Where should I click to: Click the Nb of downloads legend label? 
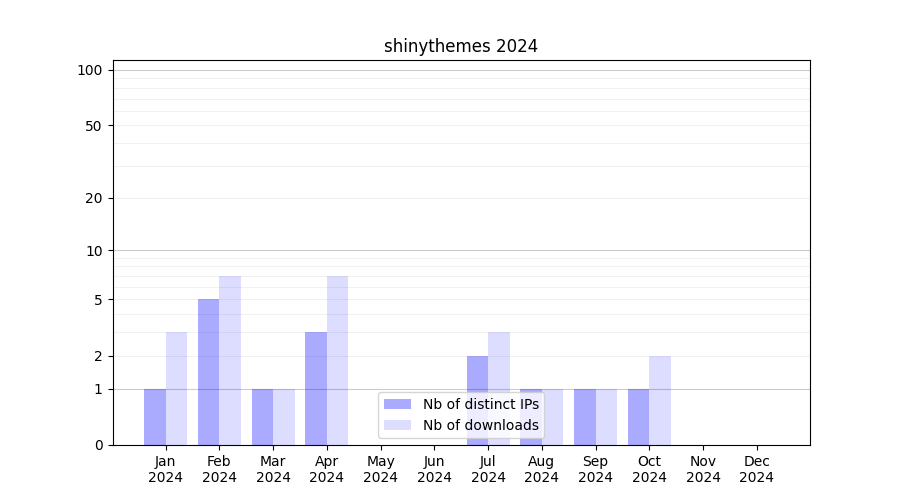480,425
